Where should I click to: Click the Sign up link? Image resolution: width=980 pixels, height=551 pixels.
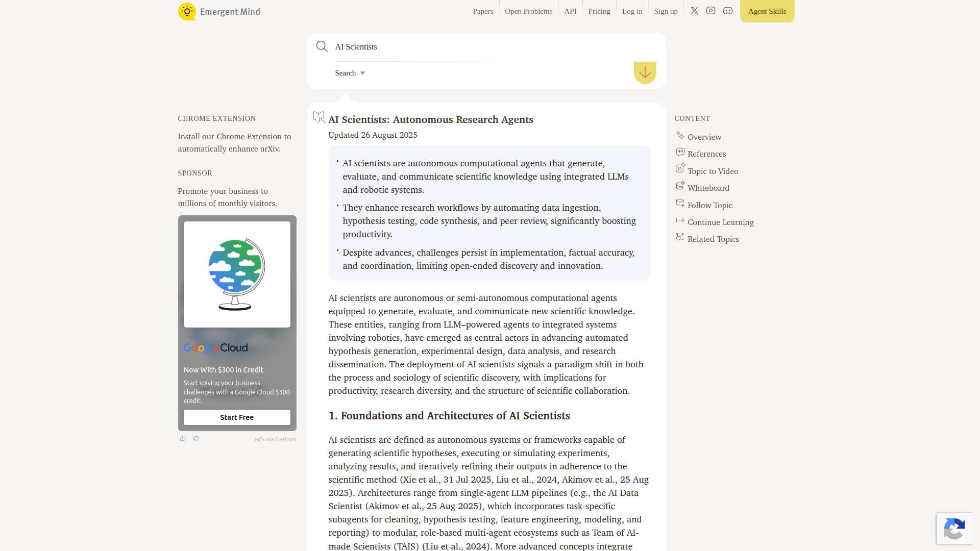pyautogui.click(x=666, y=11)
